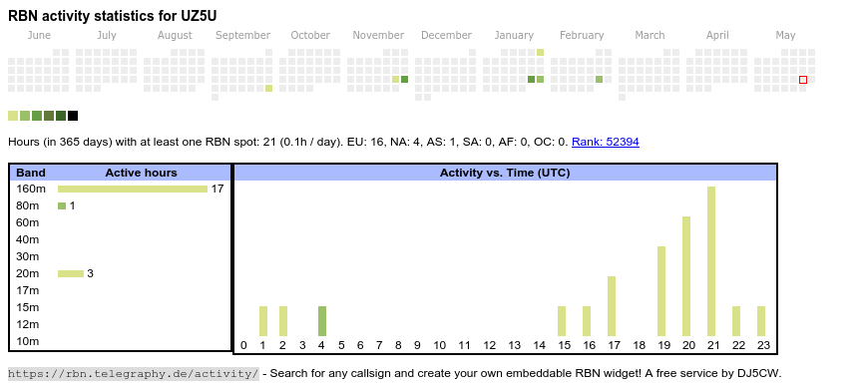Click the Activity vs. Time (UTC) header

[505, 173]
